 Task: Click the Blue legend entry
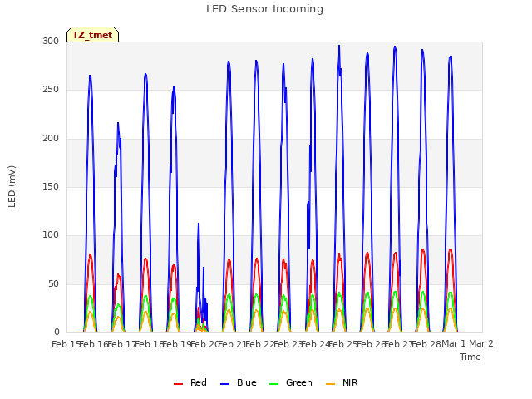pos(239,382)
